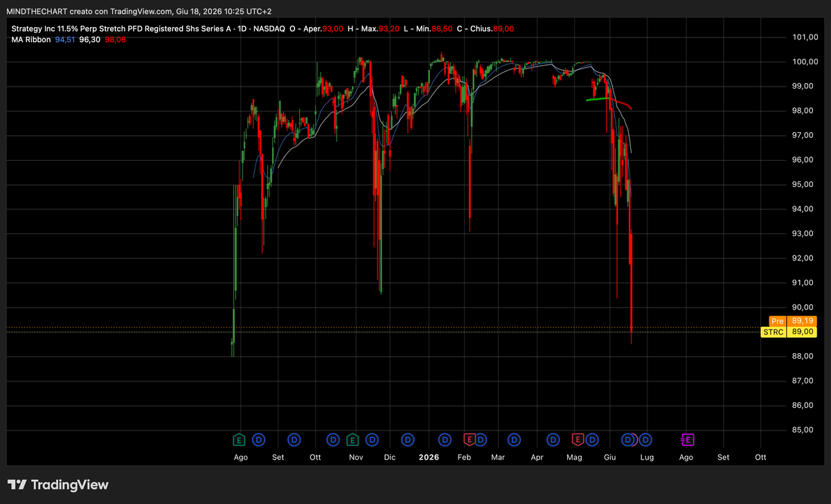Click the red earnings marker above Mag
831x504 pixels.
coord(578,439)
